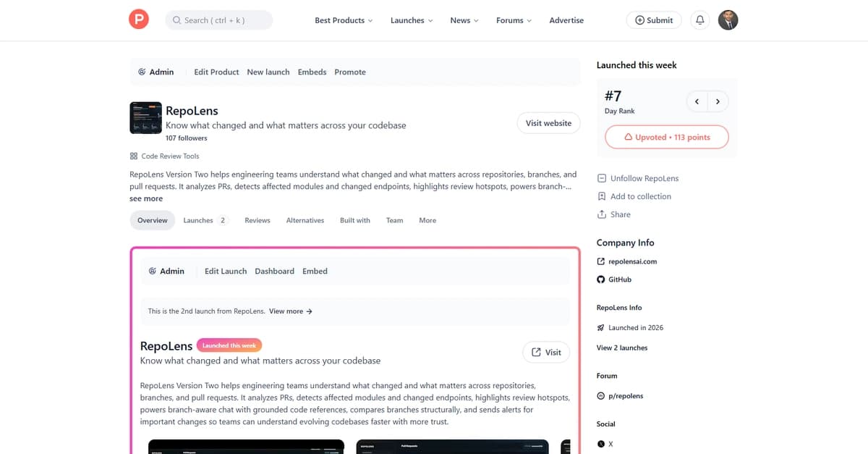Open the Alternatives tab
Screen dimensions: 868x454
coord(305,220)
